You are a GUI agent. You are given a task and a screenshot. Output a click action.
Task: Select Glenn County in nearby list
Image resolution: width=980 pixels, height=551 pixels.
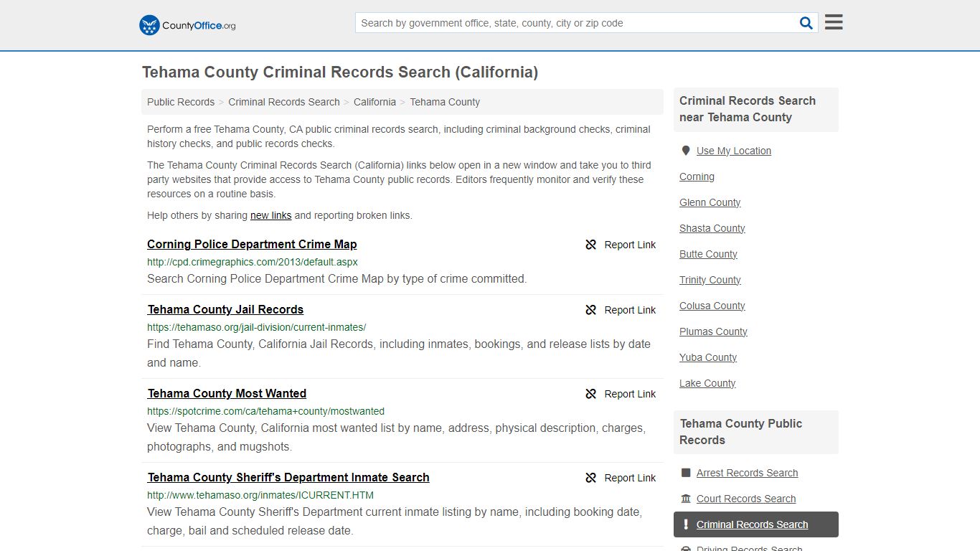point(710,202)
